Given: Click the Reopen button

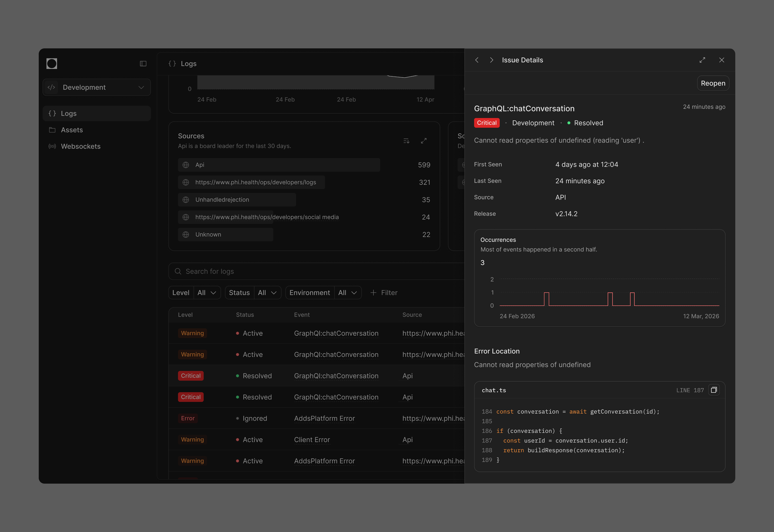Looking at the screenshot, I should (x=713, y=83).
